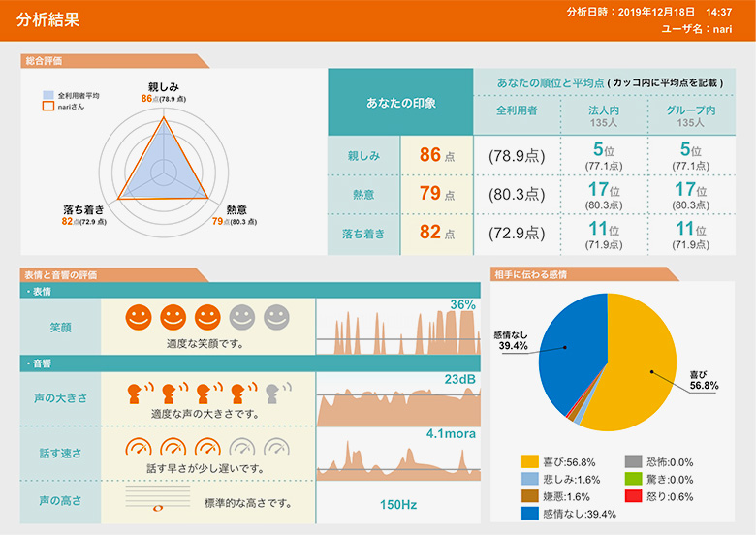Viewport: 756px width, 536px height.
Task: Click the musical staff icon in 声の高さ row
Action: tap(158, 503)
